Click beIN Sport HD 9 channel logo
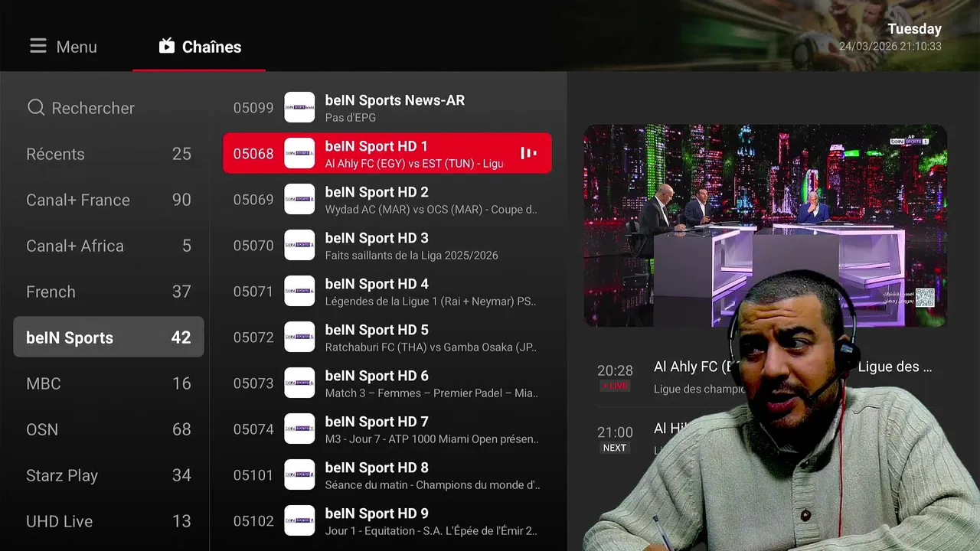Screen dimensions: 980x551 tap(299, 520)
